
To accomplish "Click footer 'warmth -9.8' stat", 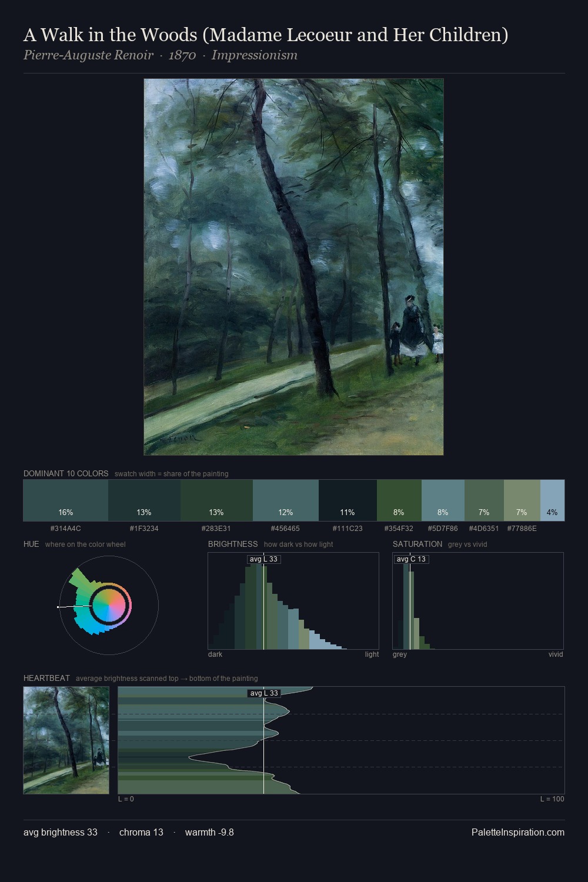I will tap(209, 832).
